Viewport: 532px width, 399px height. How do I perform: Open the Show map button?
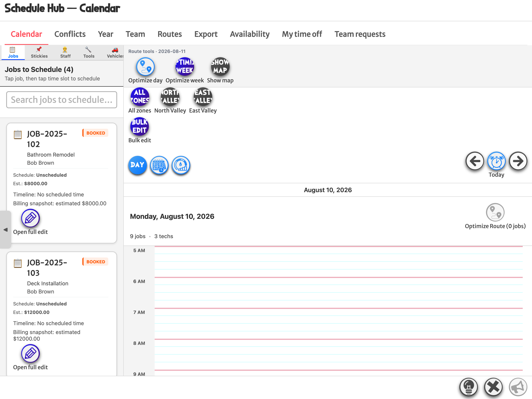[x=220, y=67]
